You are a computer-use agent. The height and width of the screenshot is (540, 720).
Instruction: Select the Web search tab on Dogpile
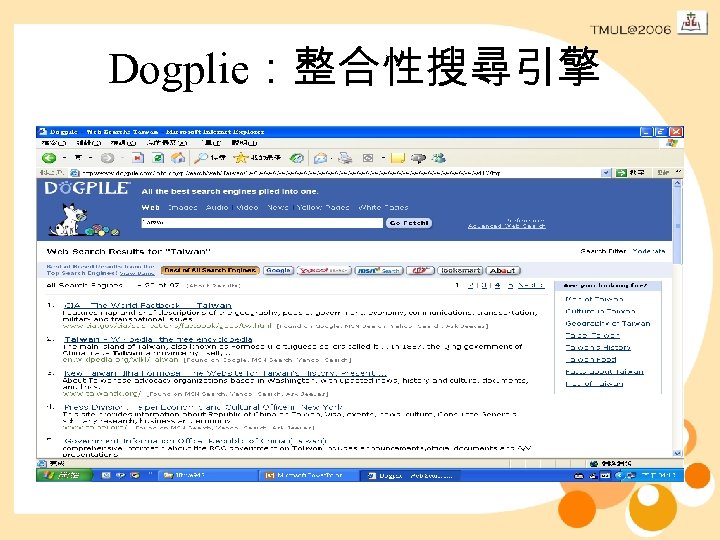point(151,208)
